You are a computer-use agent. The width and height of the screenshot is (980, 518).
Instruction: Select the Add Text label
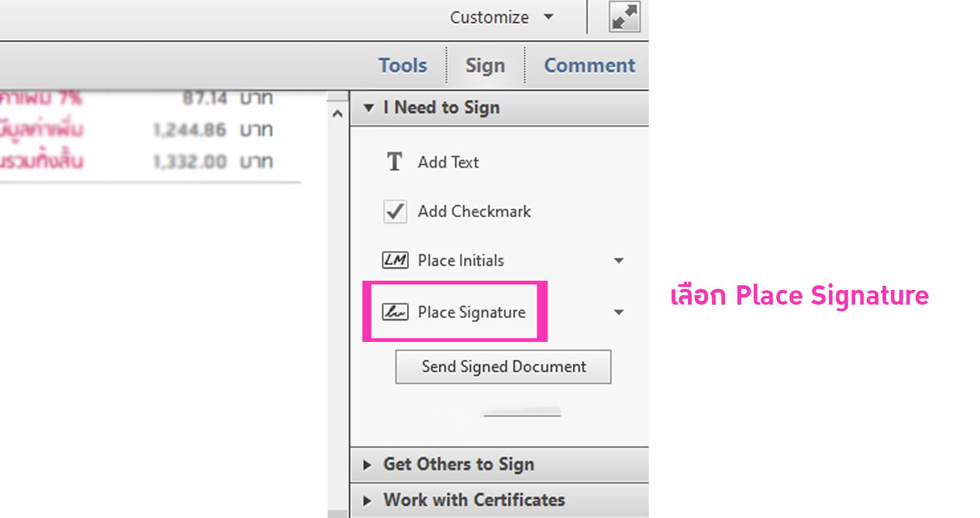(448, 162)
